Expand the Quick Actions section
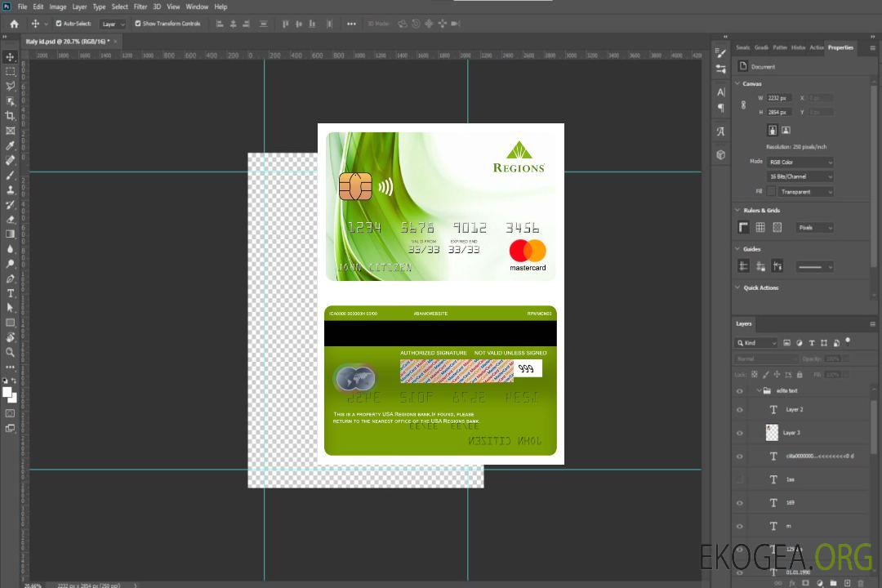The width and height of the screenshot is (882, 588). pos(738,287)
